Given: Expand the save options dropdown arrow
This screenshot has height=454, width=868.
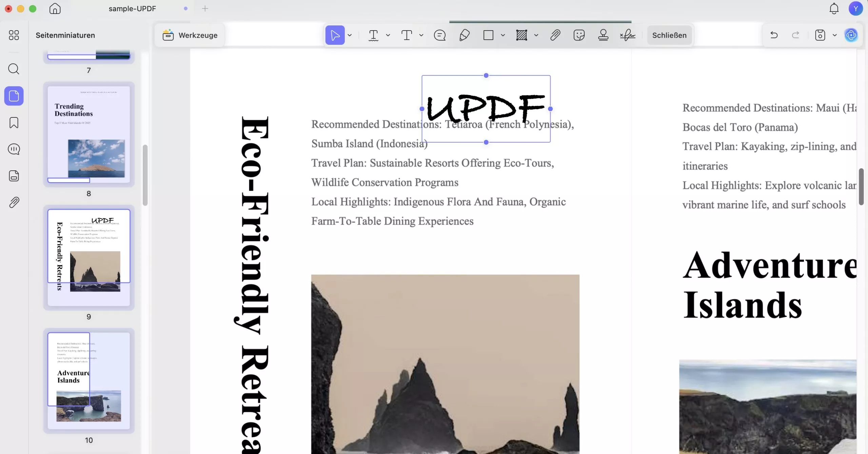Looking at the screenshot, I should click(834, 35).
